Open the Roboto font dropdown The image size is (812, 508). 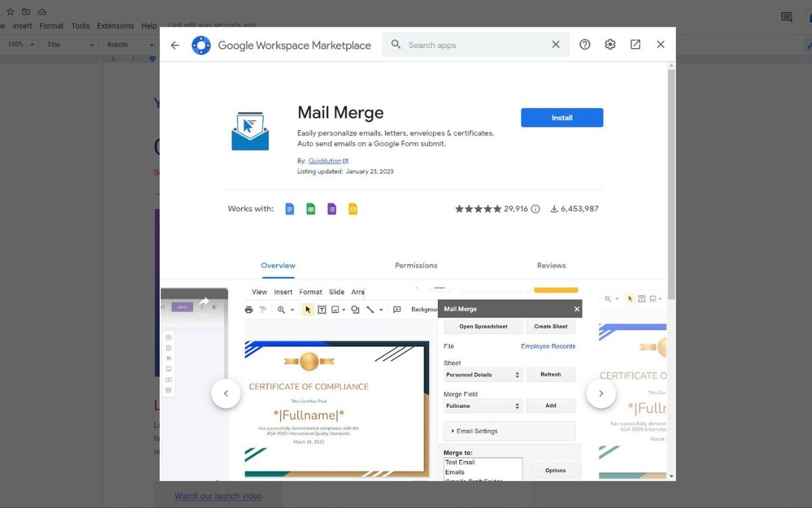[129, 44]
